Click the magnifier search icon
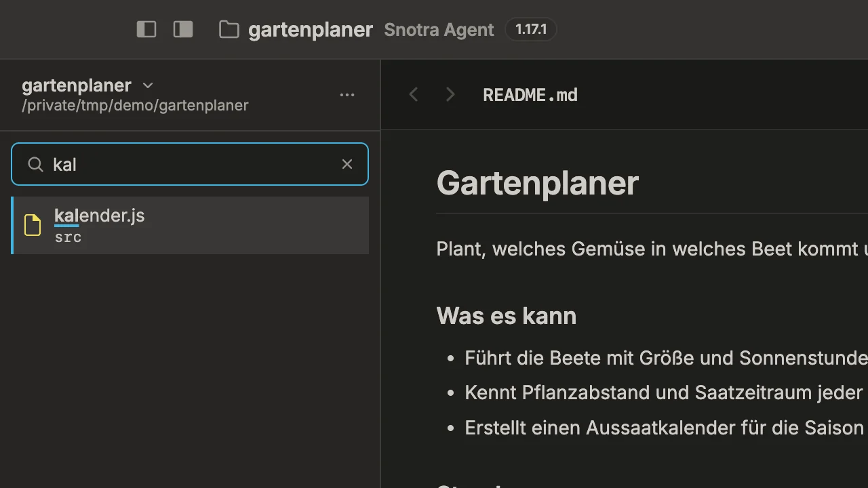The image size is (868, 488). (x=35, y=164)
